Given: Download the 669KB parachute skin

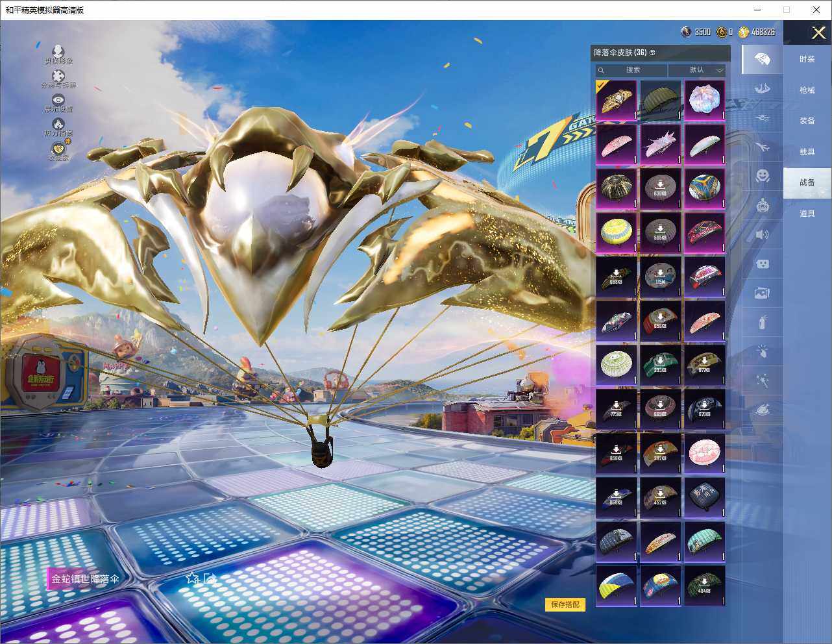Looking at the screenshot, I should [660, 409].
